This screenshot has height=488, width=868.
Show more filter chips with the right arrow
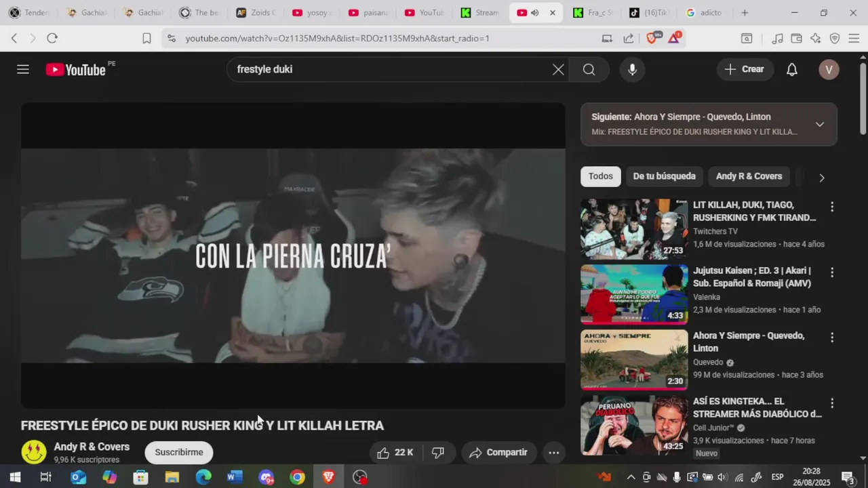[x=821, y=178]
